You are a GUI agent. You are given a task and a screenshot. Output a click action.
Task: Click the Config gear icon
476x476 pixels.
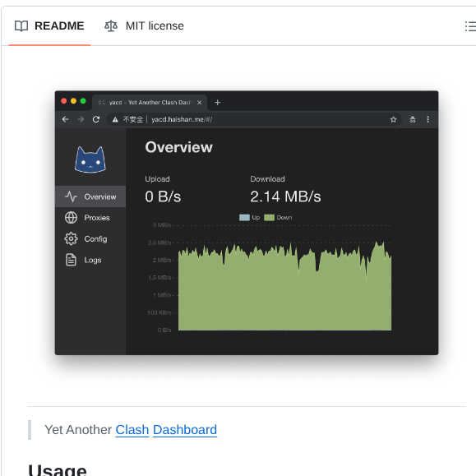[71, 239]
